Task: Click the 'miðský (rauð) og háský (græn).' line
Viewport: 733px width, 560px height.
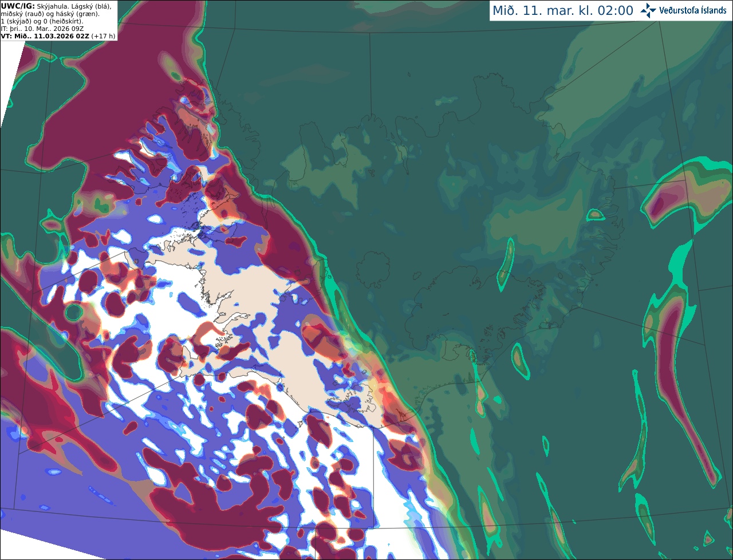Action: (50, 14)
